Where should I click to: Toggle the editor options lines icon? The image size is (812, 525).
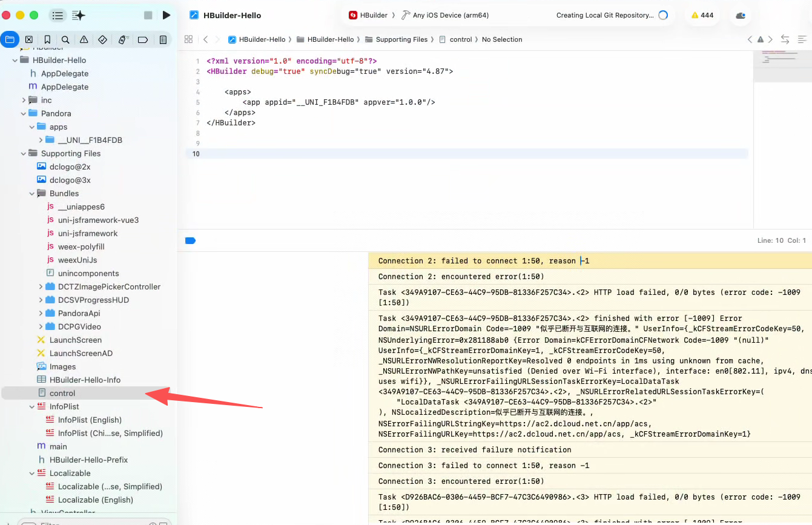[802, 39]
